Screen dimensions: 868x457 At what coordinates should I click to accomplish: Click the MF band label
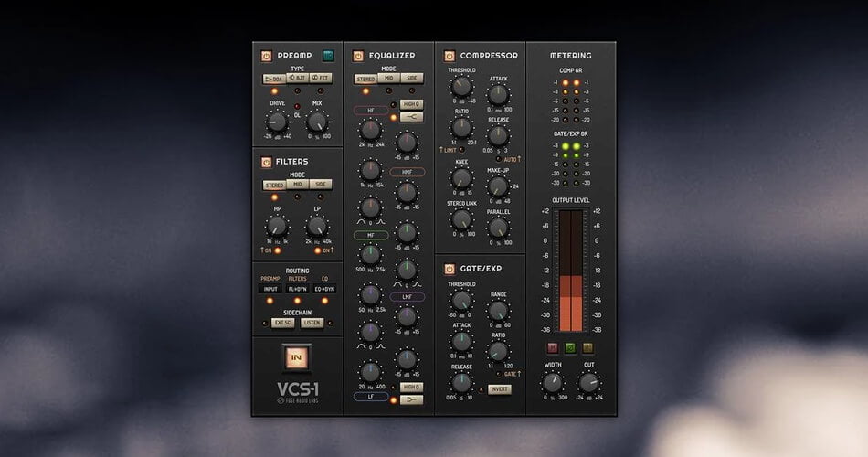click(371, 236)
